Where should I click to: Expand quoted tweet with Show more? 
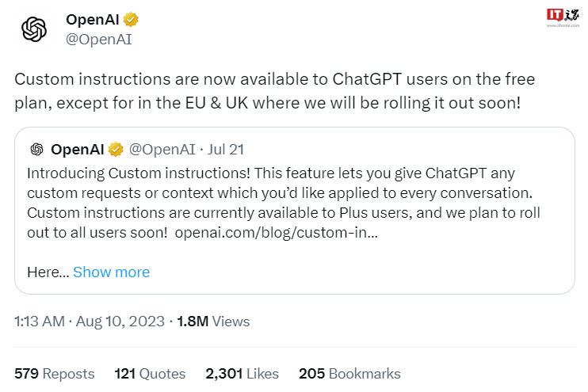click(111, 272)
